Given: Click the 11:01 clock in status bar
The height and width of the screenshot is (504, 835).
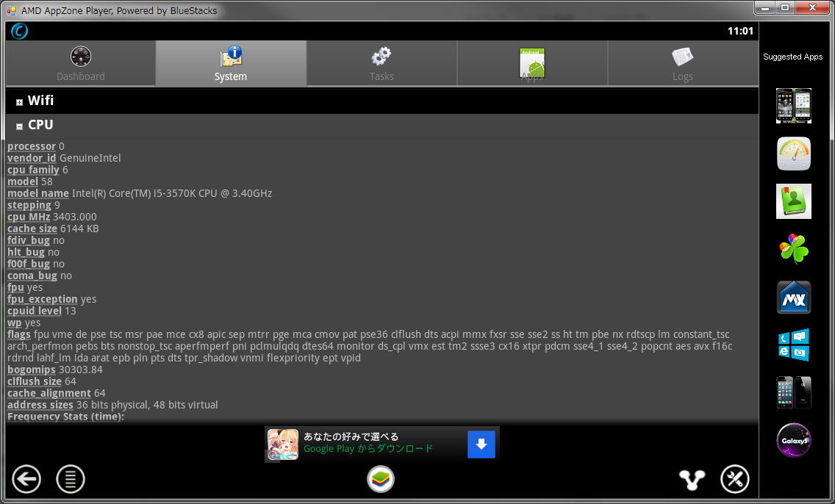Looking at the screenshot, I should pos(740,31).
